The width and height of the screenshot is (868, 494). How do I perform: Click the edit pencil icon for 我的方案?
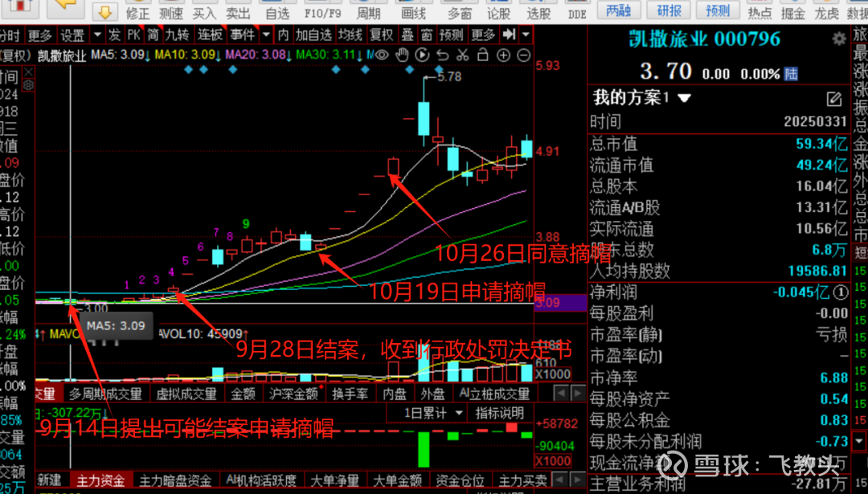click(833, 99)
